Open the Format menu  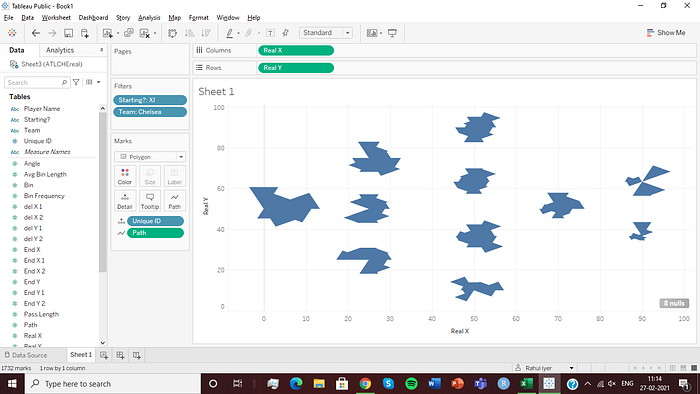199,17
